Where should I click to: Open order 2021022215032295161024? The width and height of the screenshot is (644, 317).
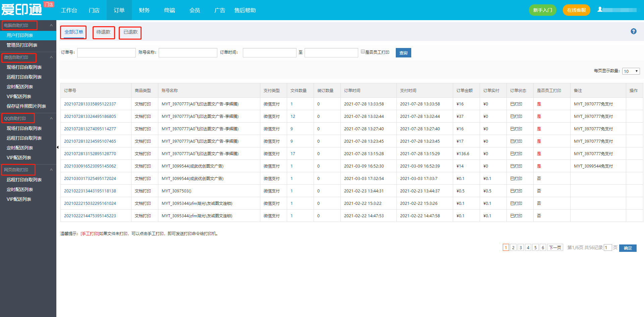(90, 203)
